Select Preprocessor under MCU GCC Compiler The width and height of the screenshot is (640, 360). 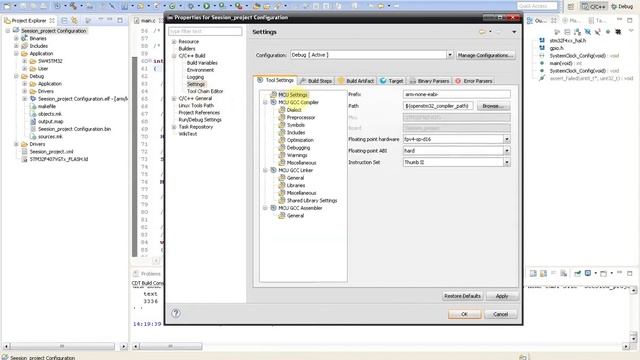click(301, 118)
